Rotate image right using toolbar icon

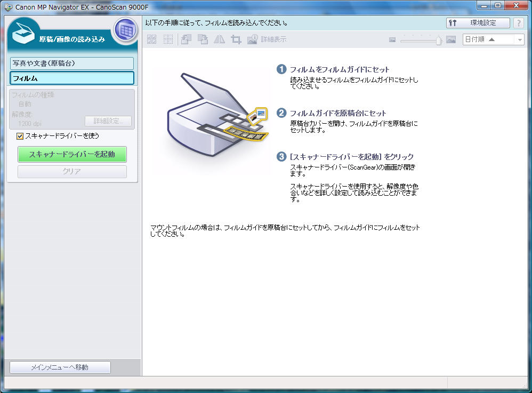click(x=203, y=39)
